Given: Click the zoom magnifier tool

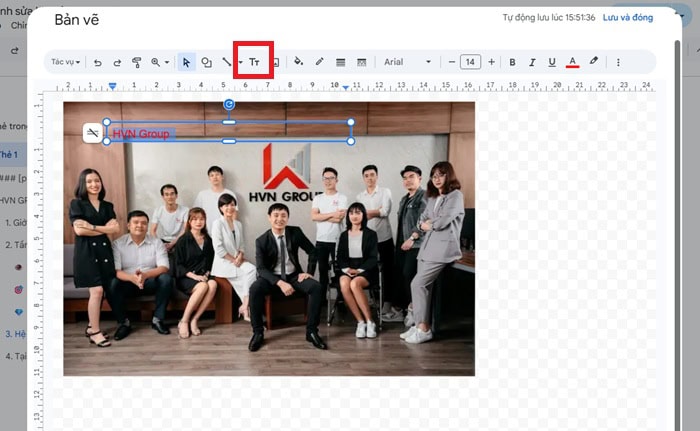Looking at the screenshot, I should click(155, 62).
